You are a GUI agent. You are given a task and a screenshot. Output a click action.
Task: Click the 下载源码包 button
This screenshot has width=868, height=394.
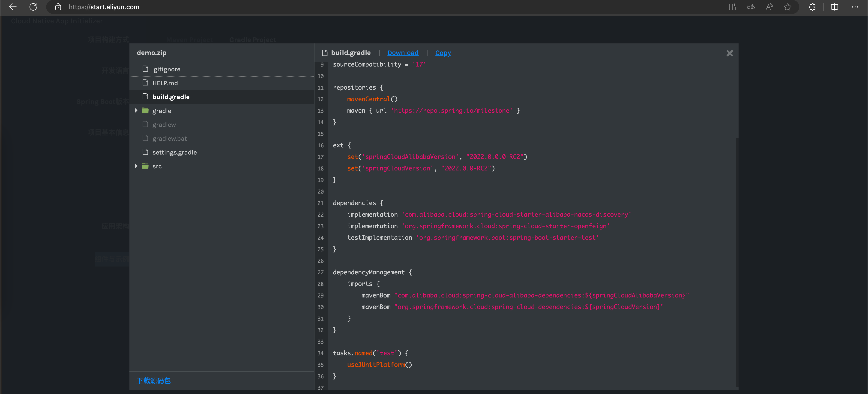coord(154,381)
